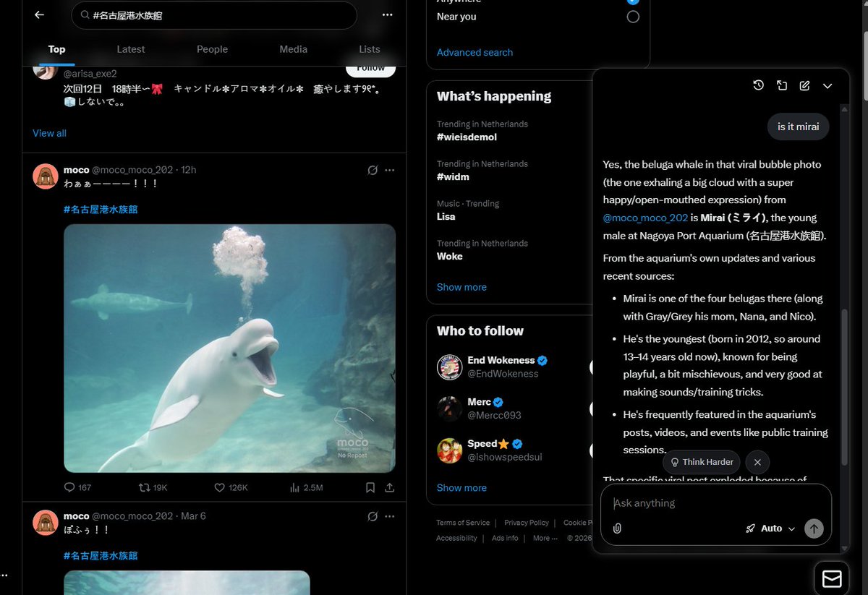Open more options on the Mar 6 post
Viewport: 868px width, 595px height.
(390, 516)
